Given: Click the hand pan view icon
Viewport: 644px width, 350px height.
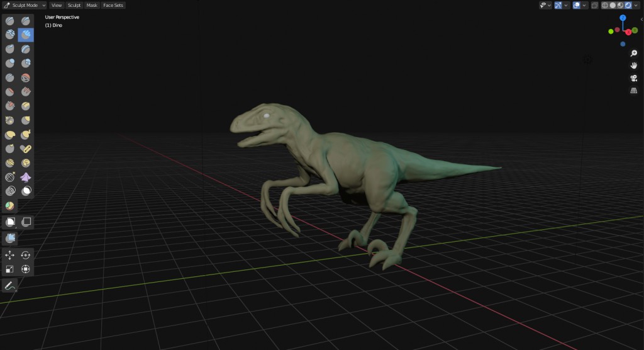Looking at the screenshot, I should tap(634, 65).
